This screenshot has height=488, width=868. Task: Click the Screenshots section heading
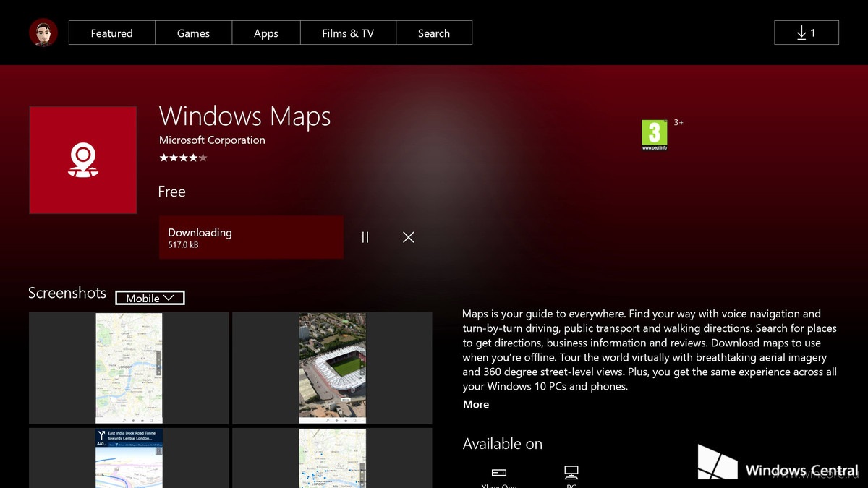pos(67,293)
